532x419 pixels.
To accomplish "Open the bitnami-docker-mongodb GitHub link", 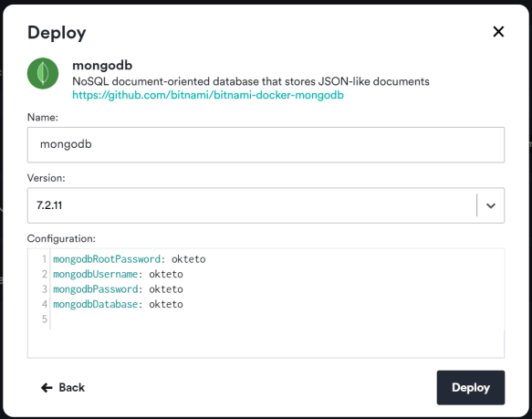I will click(208, 95).
